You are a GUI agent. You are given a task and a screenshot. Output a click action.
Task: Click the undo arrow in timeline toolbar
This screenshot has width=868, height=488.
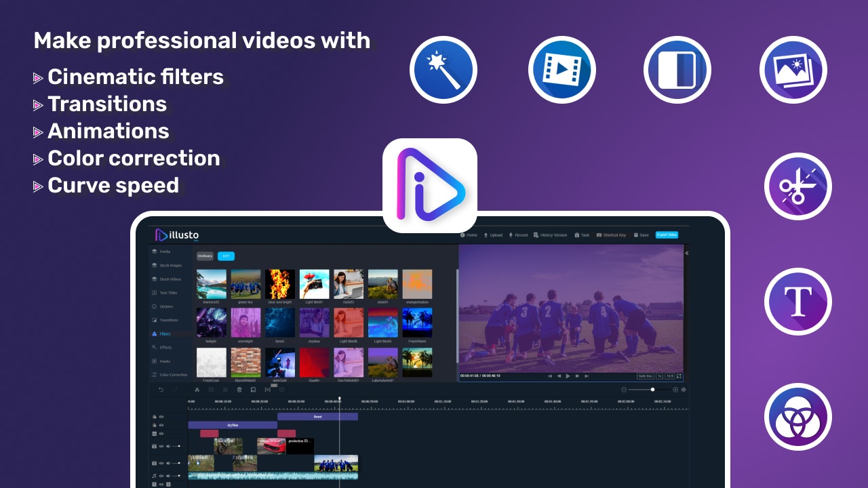(161, 390)
